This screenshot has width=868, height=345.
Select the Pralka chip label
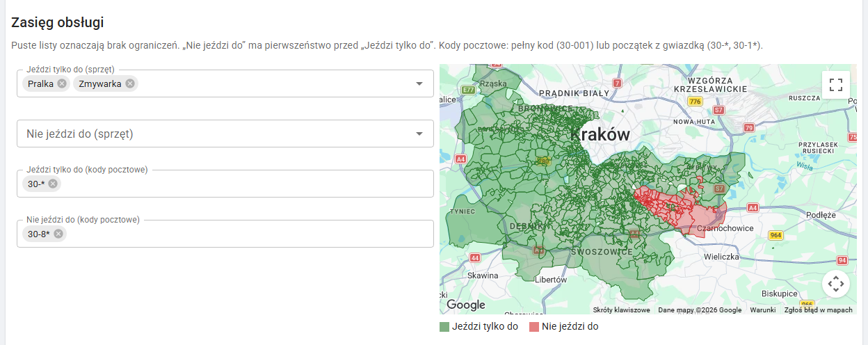point(41,83)
